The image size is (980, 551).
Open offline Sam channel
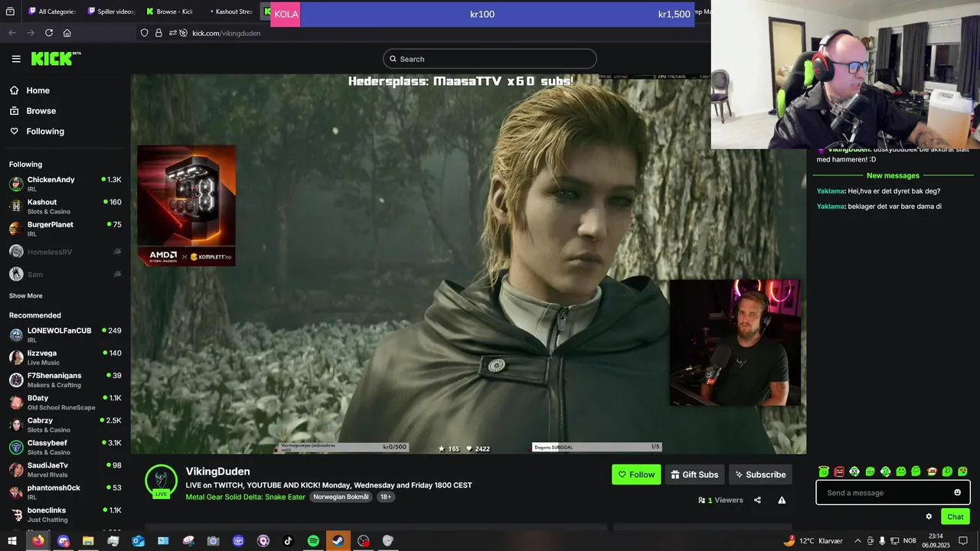[65, 274]
